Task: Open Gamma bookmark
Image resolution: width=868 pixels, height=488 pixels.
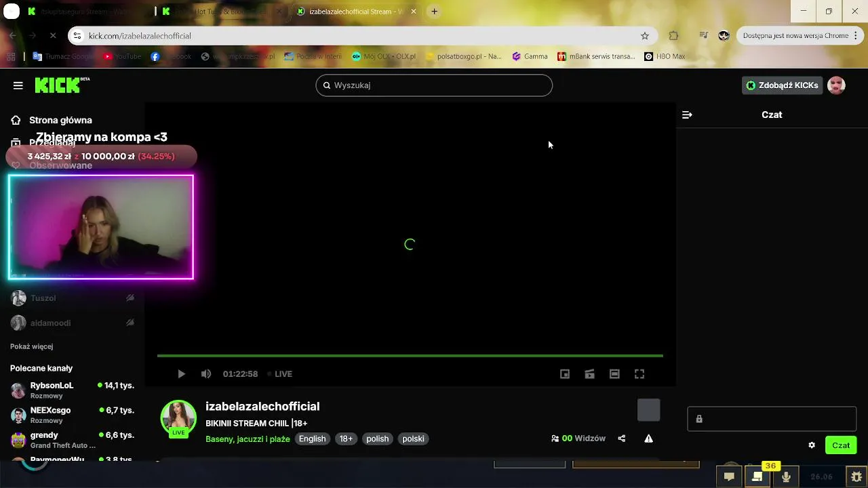Action: (x=530, y=56)
